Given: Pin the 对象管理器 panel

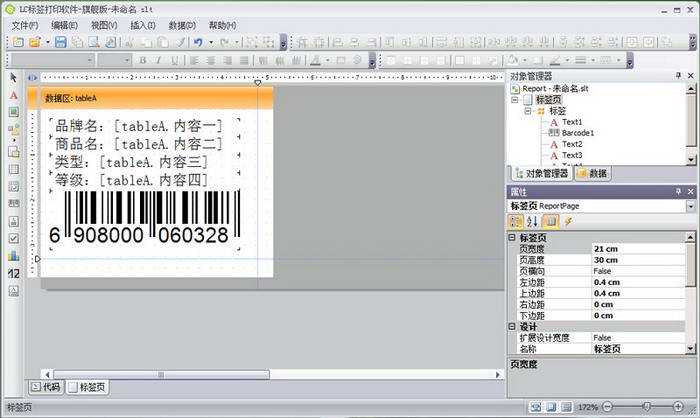Looking at the screenshot, I should point(679,75).
